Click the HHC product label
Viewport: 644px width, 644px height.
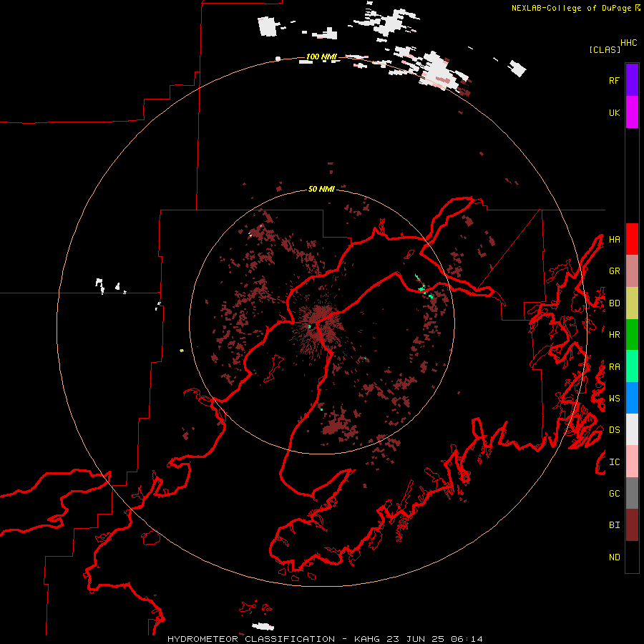coord(628,43)
